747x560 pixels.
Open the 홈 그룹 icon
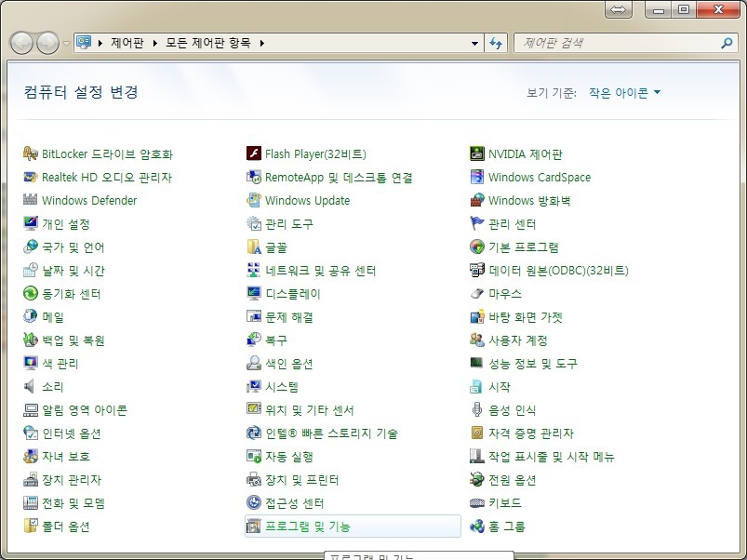(x=477, y=527)
